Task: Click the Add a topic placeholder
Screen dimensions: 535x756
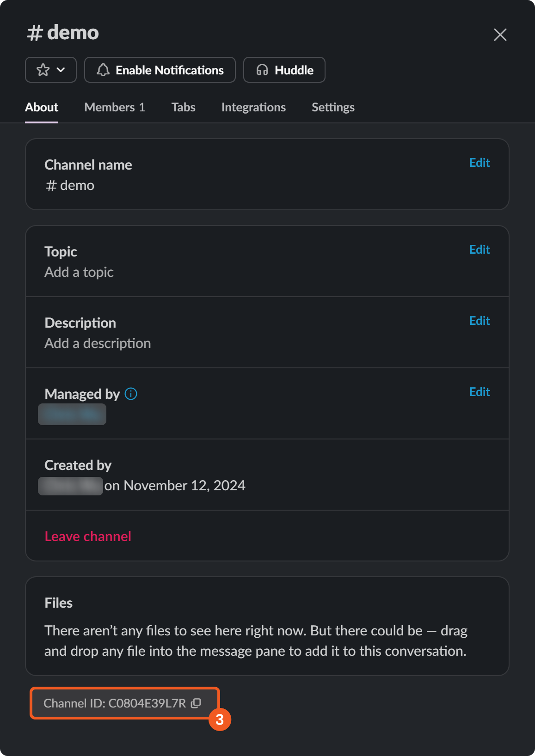Action: (79, 272)
